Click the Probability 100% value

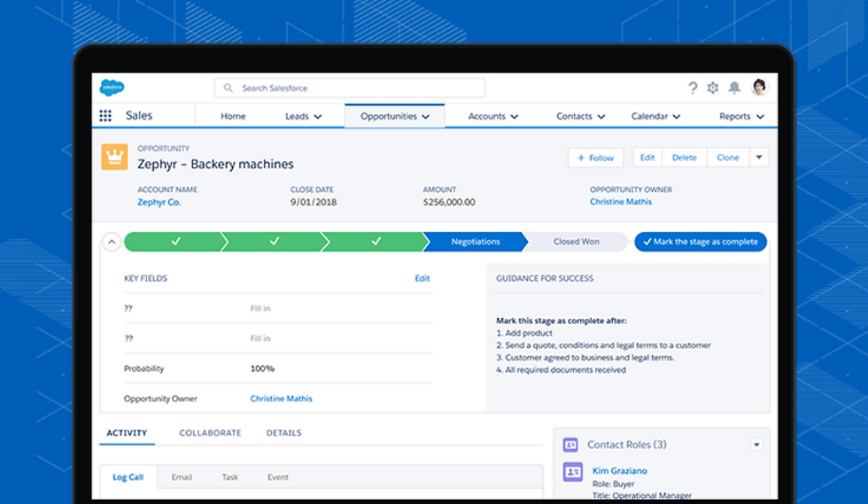click(x=262, y=368)
